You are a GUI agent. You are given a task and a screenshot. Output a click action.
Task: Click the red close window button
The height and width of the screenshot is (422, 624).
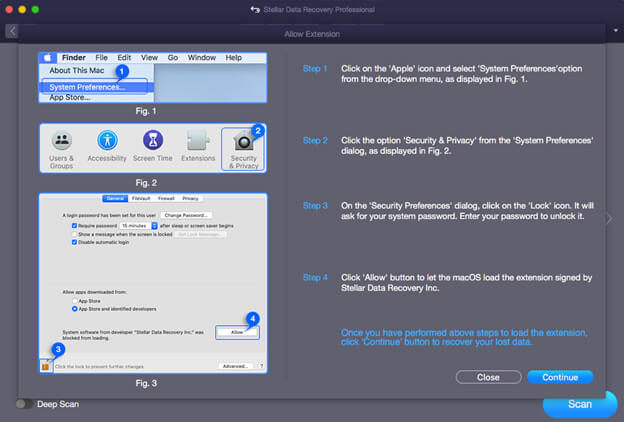(x=9, y=9)
